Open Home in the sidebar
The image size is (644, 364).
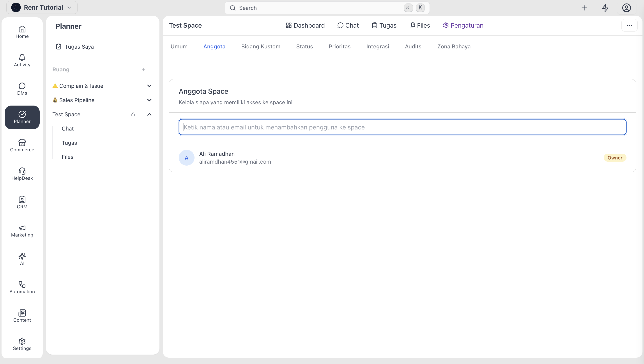[x=22, y=32]
